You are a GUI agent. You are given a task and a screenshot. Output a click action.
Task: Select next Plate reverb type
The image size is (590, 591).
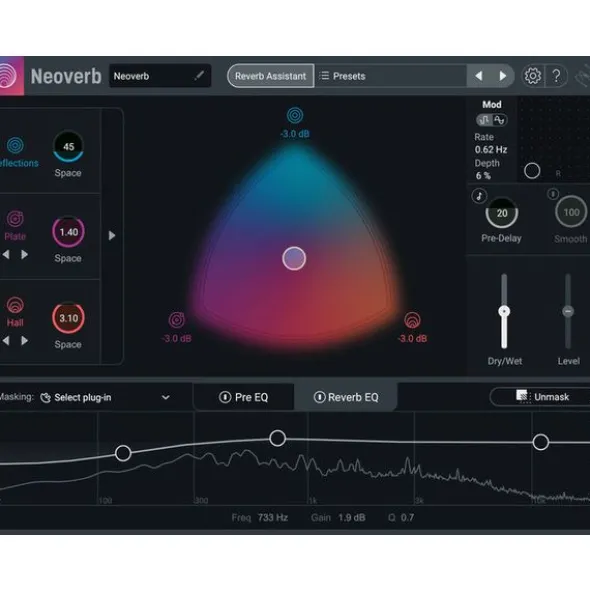pos(25,255)
